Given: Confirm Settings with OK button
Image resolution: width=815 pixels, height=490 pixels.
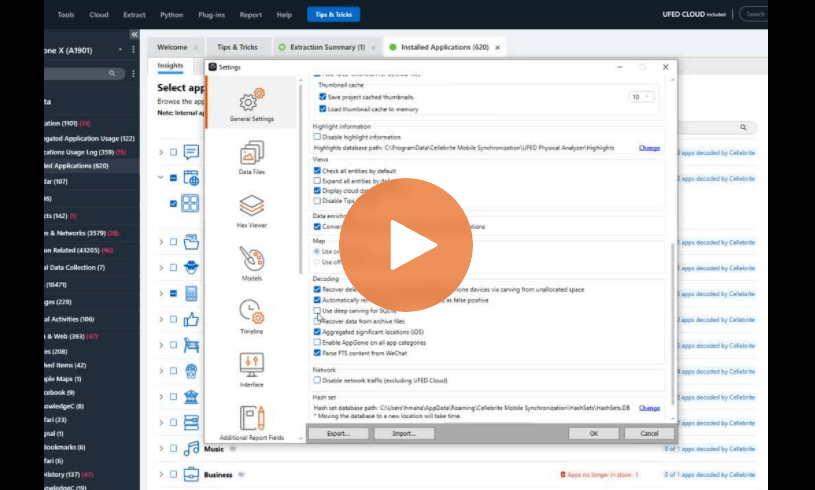Looking at the screenshot, I should coord(594,433).
